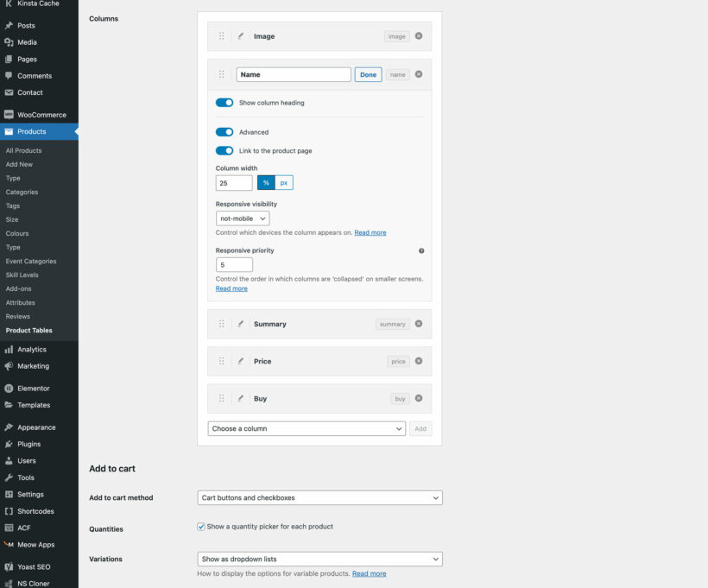708x588 pixels.
Task: Open the Responsive visibility dropdown
Action: pos(243,218)
